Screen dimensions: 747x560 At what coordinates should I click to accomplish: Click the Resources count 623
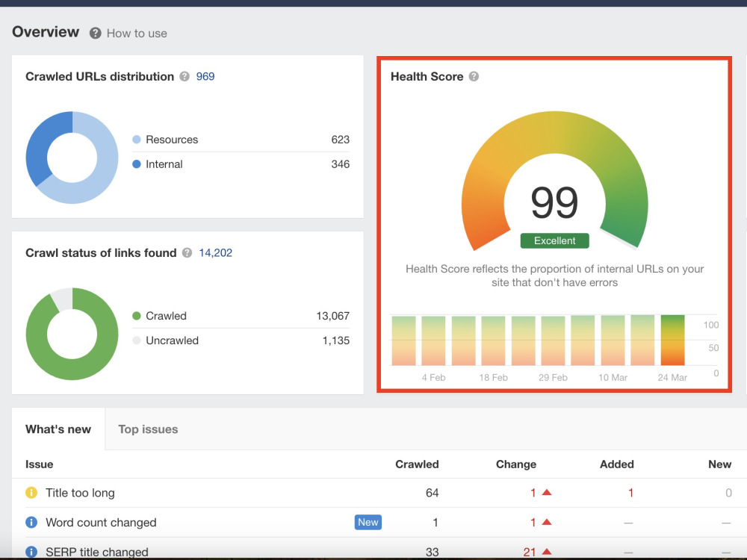pos(340,140)
